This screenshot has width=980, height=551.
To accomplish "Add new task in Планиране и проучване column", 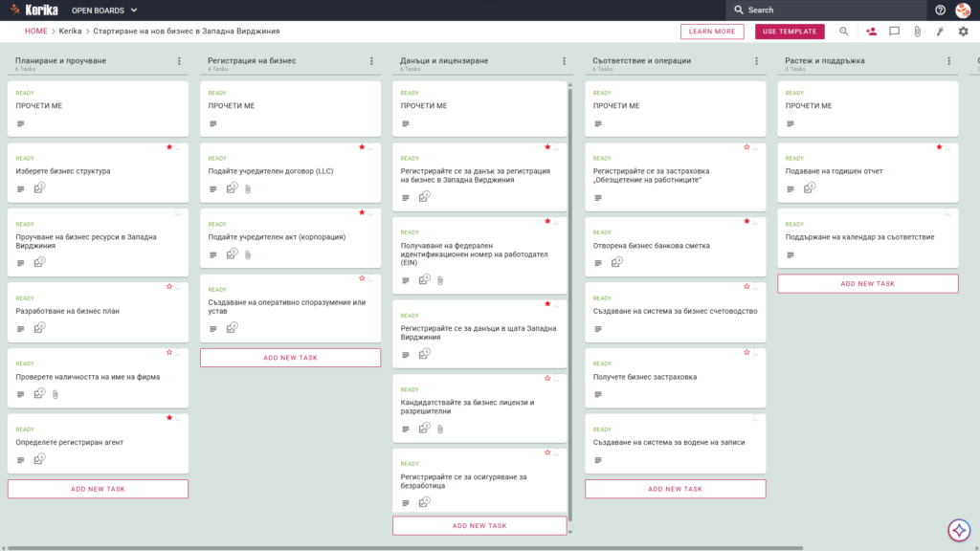I will (99, 489).
